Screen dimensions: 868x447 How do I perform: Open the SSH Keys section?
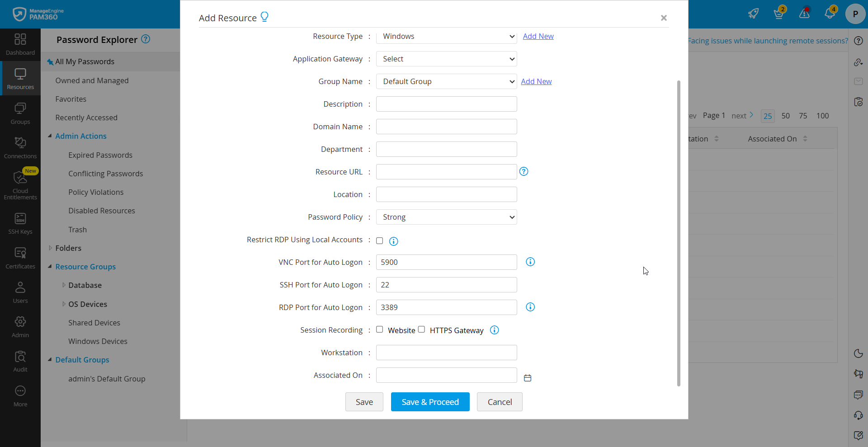click(20, 222)
